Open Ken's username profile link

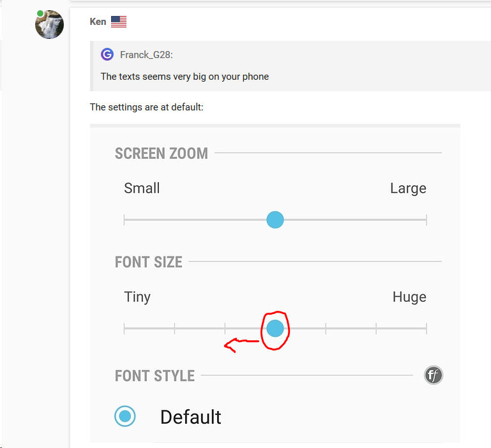[98, 22]
